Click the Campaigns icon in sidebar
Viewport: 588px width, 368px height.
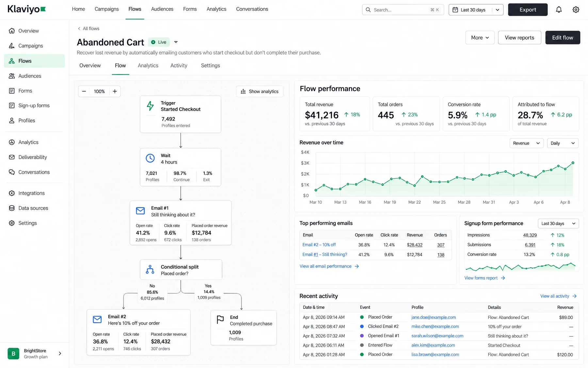click(12, 46)
